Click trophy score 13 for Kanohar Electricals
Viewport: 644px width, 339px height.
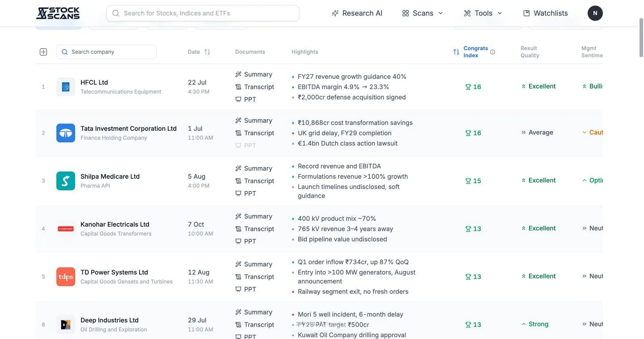pyautogui.click(x=473, y=229)
